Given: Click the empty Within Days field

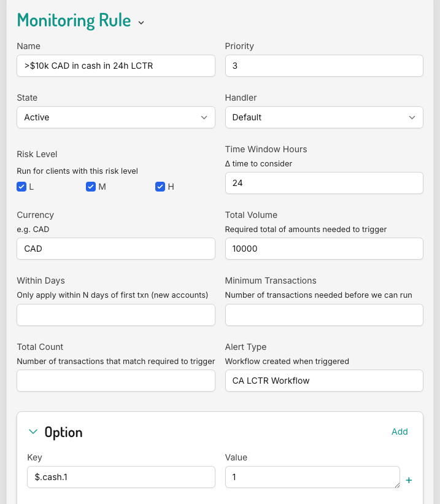Looking at the screenshot, I should [115, 314].
